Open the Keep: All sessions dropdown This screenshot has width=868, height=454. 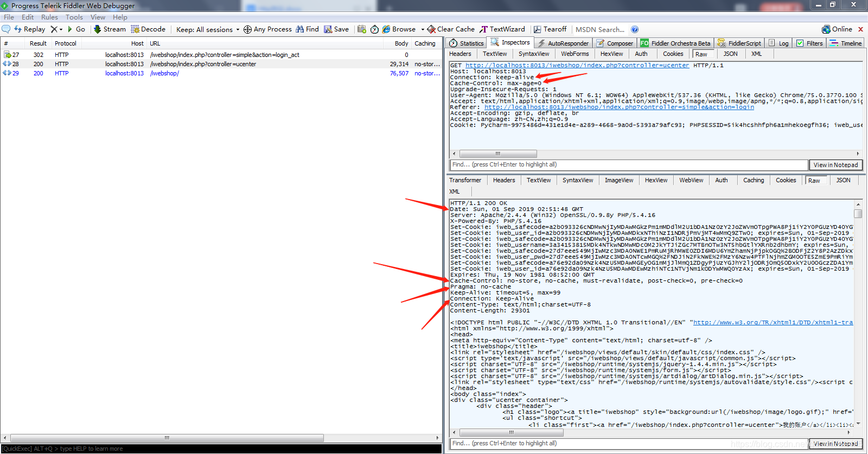(208, 29)
